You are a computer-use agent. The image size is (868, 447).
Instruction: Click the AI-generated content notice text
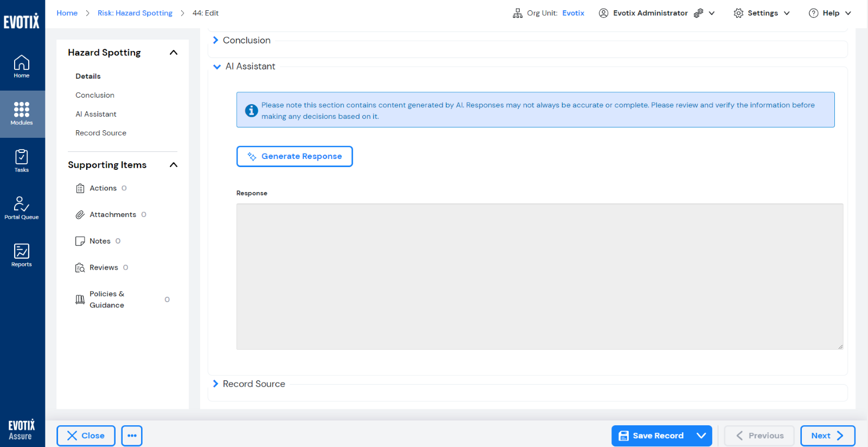[538, 111]
